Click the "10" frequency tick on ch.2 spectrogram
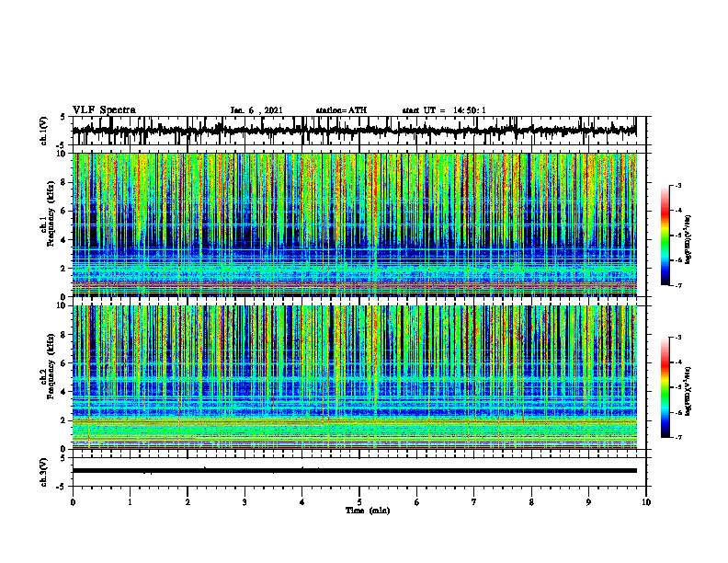The width and height of the screenshot is (728, 563). coord(62,306)
